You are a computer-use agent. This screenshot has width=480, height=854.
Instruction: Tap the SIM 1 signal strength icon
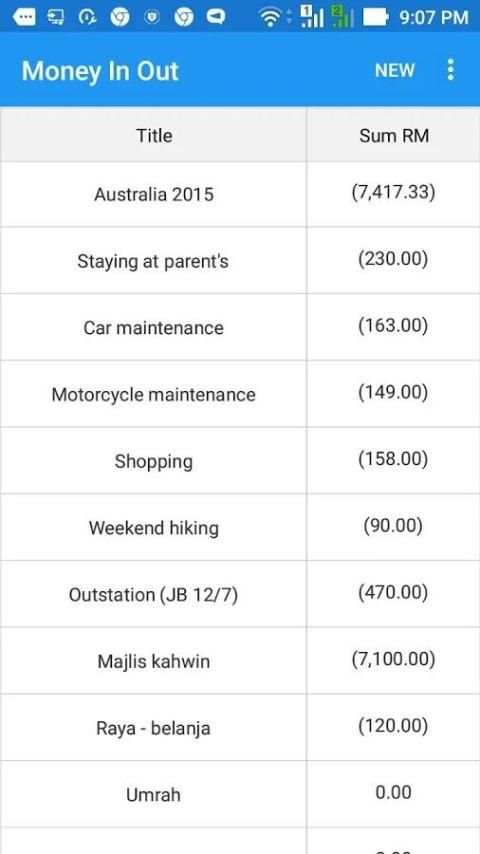(x=312, y=17)
